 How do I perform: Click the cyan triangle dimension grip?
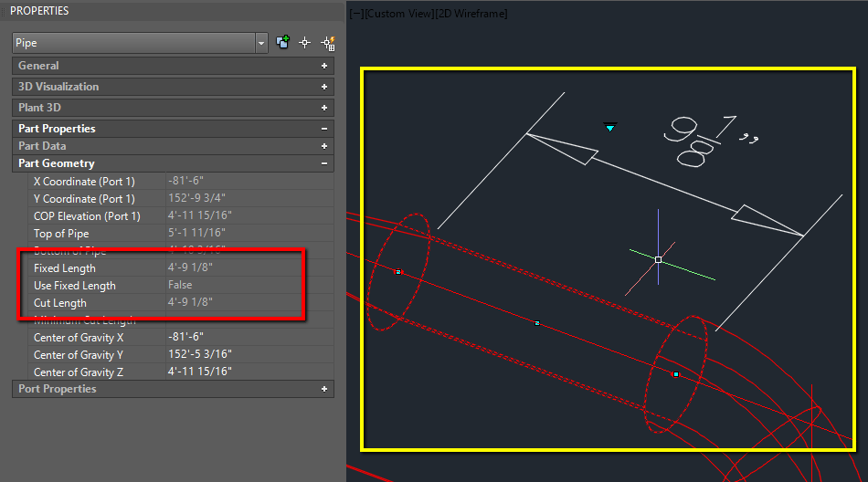pos(610,128)
